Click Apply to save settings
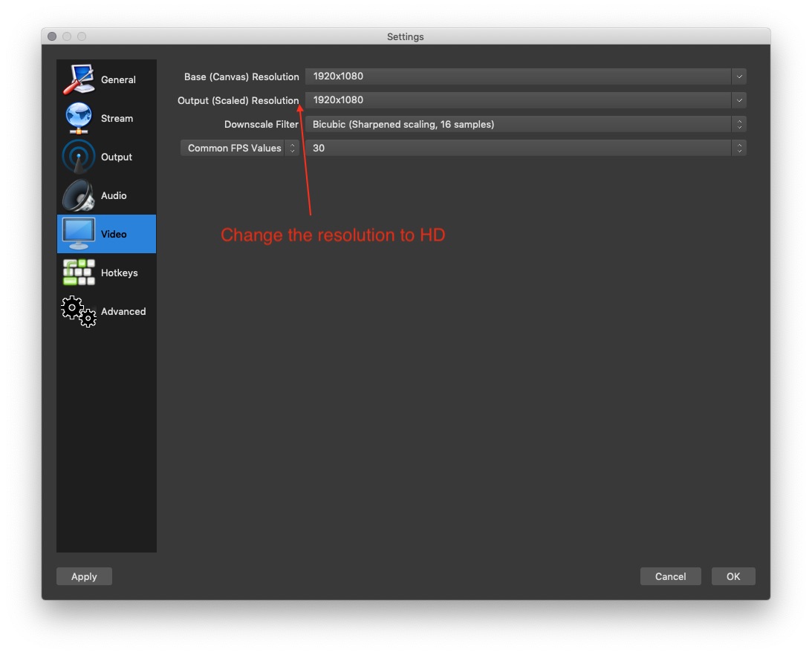The height and width of the screenshot is (655, 812). pos(84,576)
